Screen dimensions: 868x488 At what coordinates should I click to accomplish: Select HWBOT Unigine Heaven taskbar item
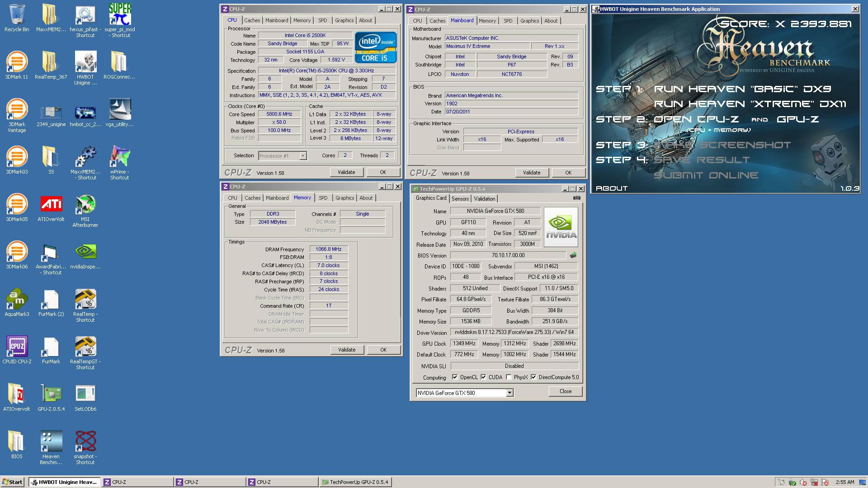coord(64,482)
